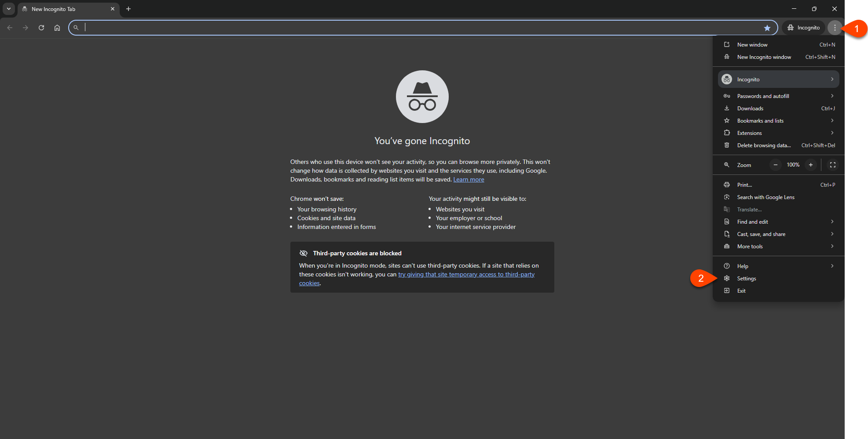Close the New Incognito Tab
Image resolution: width=868 pixels, height=439 pixels.
coord(113,9)
